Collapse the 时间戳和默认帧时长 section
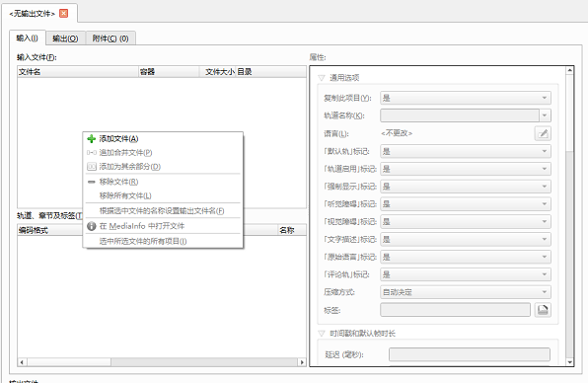The width and height of the screenshot is (588, 383). click(x=321, y=334)
